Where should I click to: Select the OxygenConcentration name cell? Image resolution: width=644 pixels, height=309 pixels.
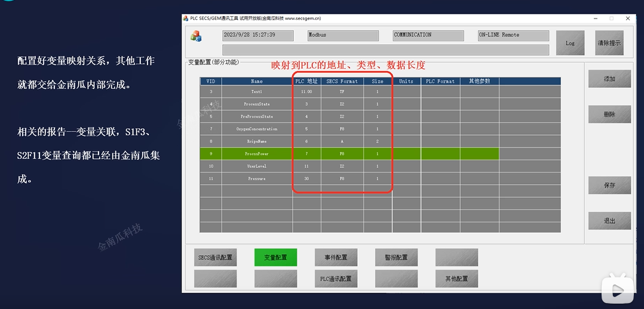(257, 129)
